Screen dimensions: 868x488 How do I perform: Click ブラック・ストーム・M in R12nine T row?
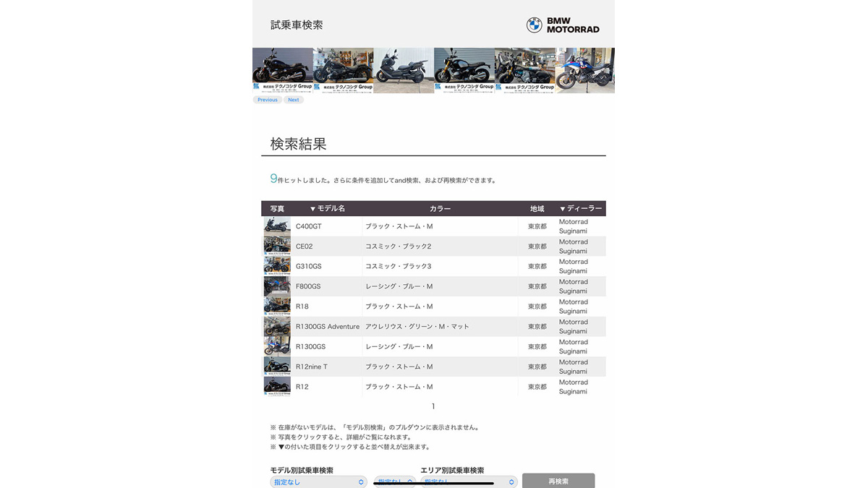(399, 367)
